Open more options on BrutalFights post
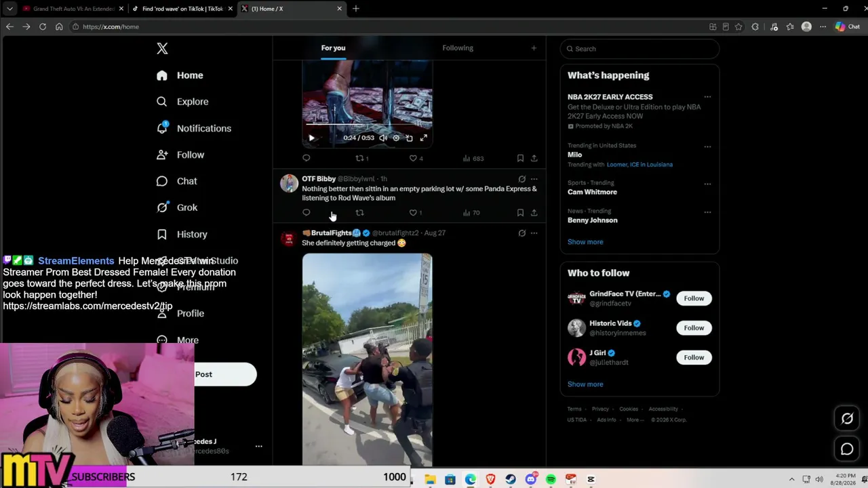The width and height of the screenshot is (868, 488). click(534, 233)
